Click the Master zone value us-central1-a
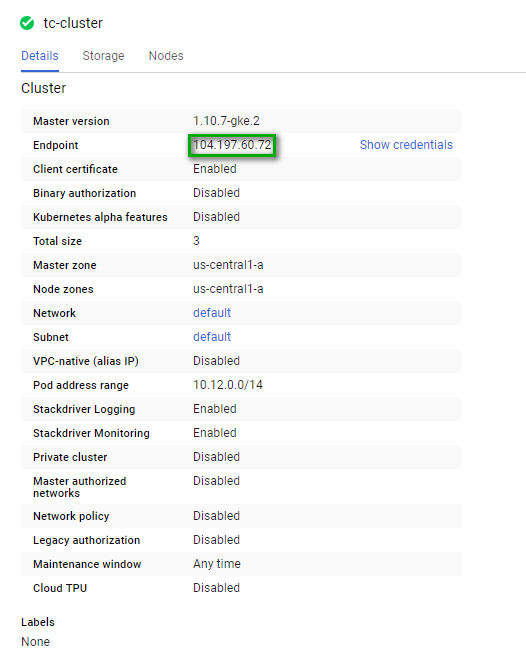Viewport: 526px width, 658px height. [x=228, y=265]
